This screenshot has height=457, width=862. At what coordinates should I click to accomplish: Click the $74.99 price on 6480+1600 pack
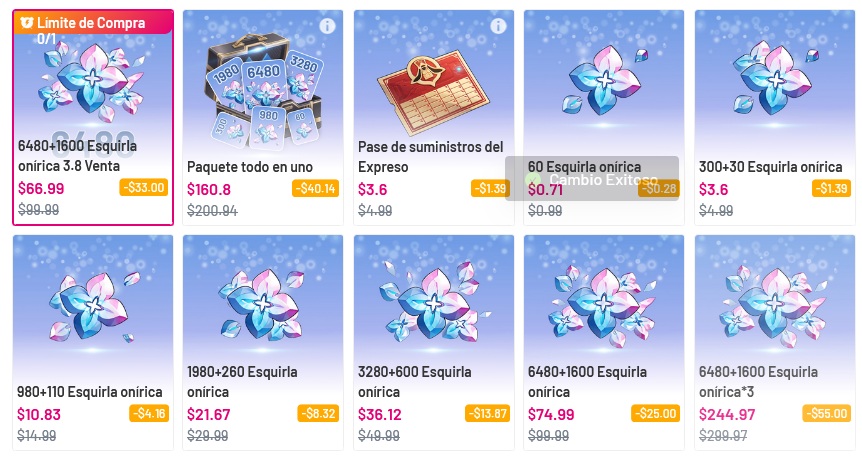point(551,415)
